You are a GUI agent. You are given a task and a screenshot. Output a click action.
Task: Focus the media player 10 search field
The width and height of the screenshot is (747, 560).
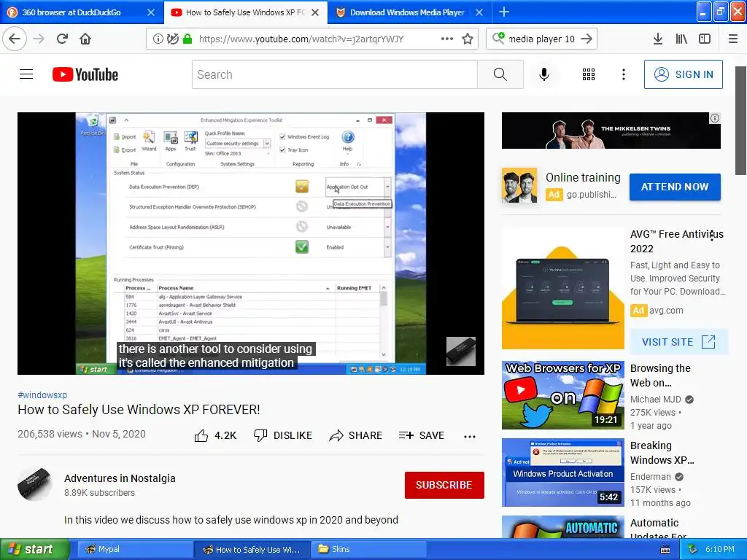[542, 39]
